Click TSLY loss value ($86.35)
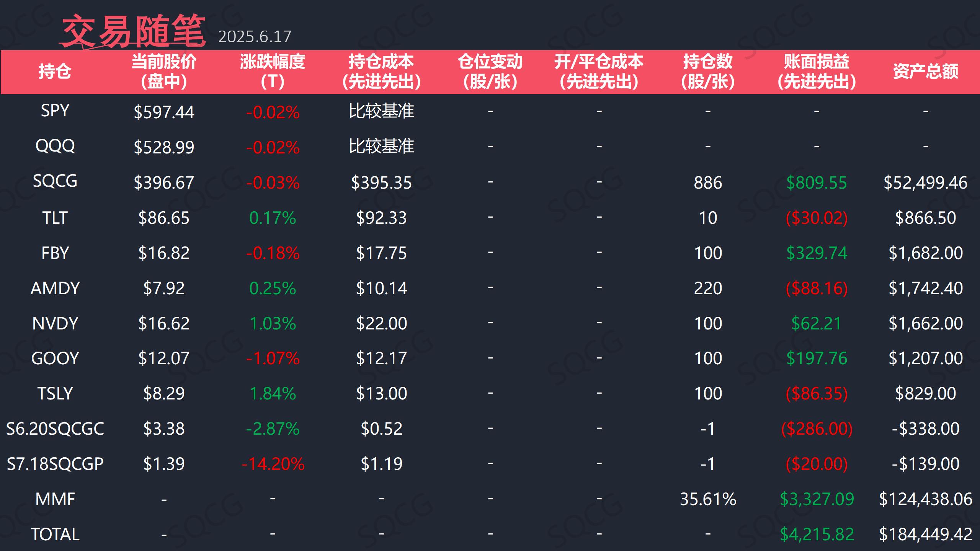 tap(817, 394)
